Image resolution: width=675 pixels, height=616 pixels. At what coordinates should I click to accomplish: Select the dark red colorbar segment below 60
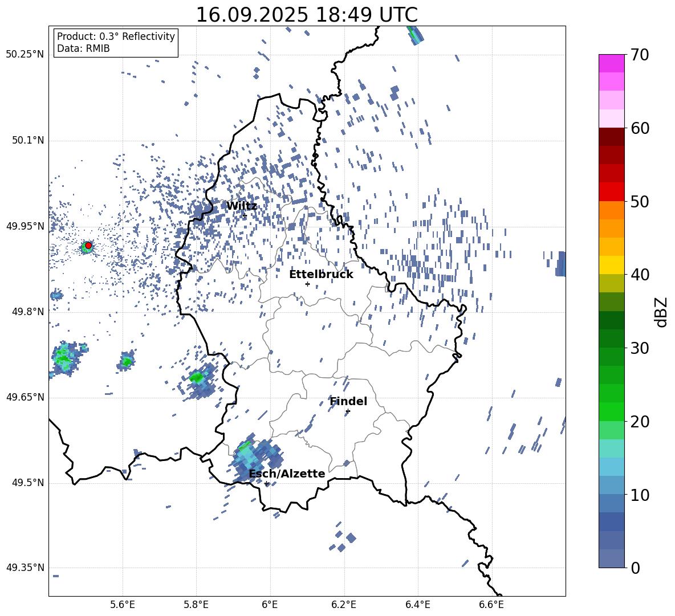coord(611,137)
